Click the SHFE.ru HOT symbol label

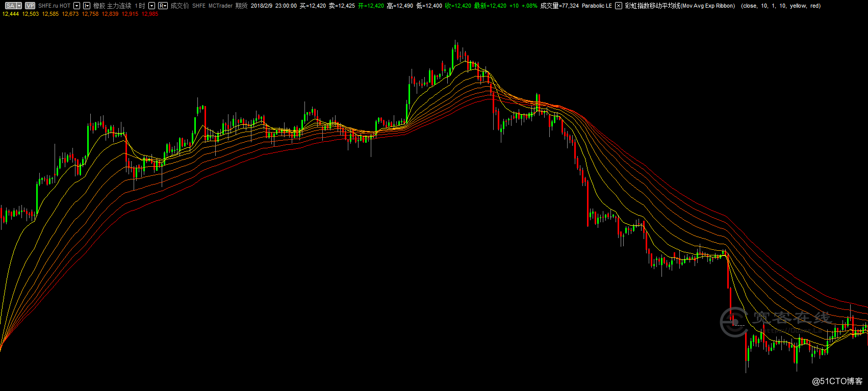[x=54, y=6]
